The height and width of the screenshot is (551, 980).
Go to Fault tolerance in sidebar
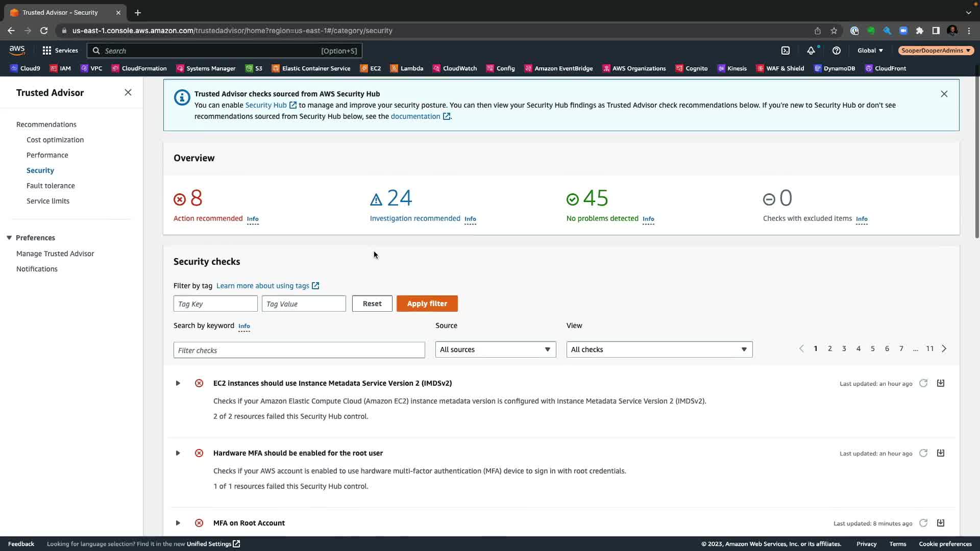tap(51, 186)
